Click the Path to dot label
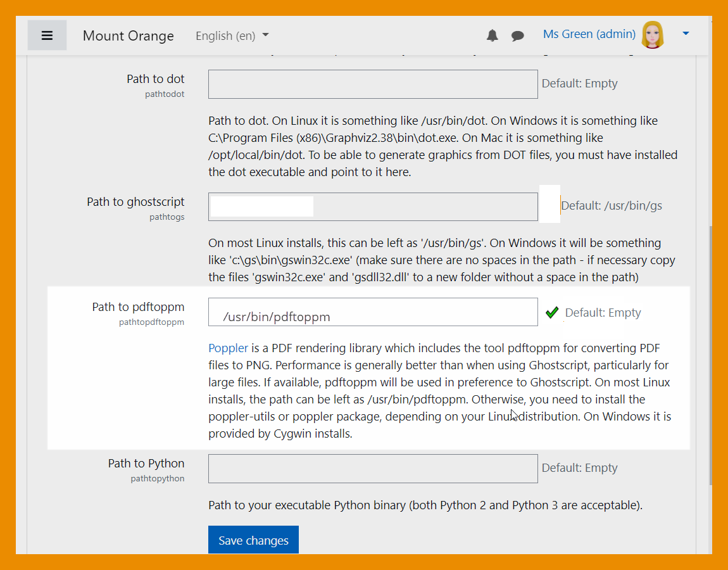Screen dimensions: 728x570 (155, 79)
